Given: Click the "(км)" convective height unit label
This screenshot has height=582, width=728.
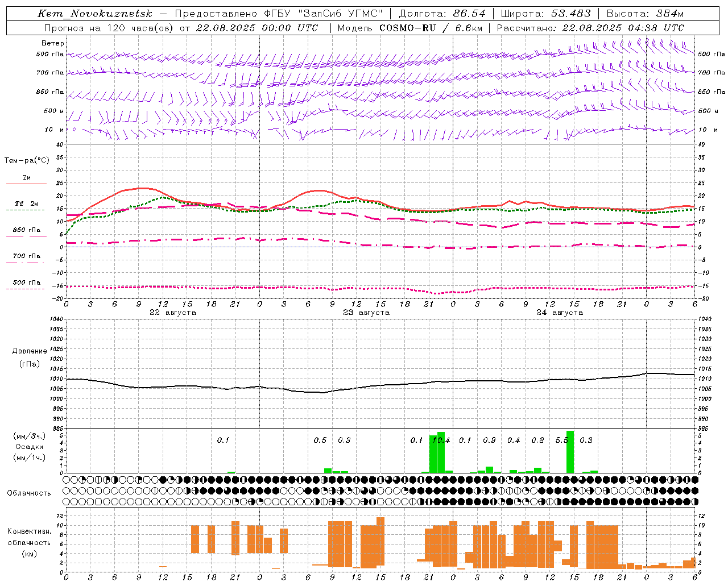Looking at the screenshot, I should (30, 554).
